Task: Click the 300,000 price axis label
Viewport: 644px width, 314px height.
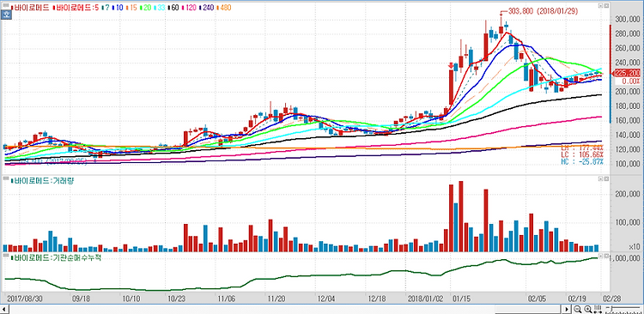Action: 628,19
